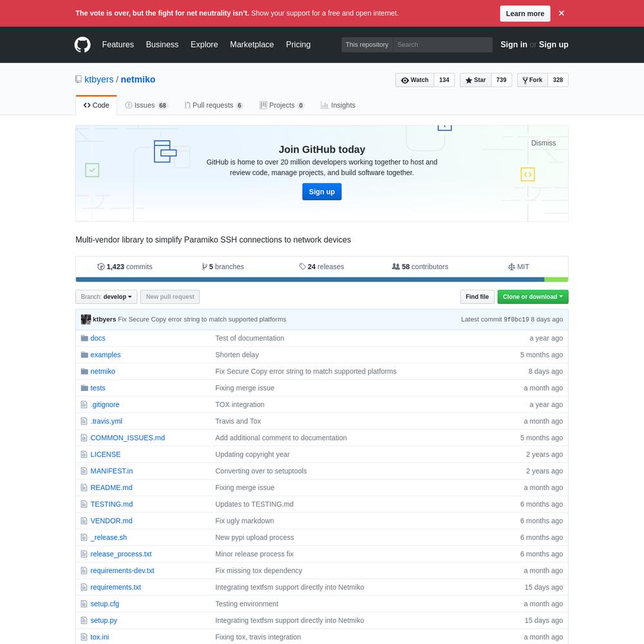
Task: Click the releases tag icon
Action: pyautogui.click(x=302, y=267)
